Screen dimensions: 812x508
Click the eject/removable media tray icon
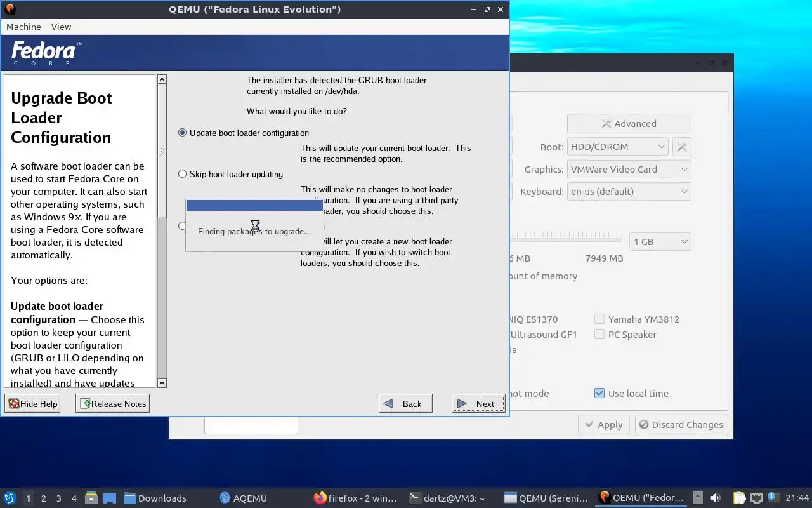tap(698, 498)
